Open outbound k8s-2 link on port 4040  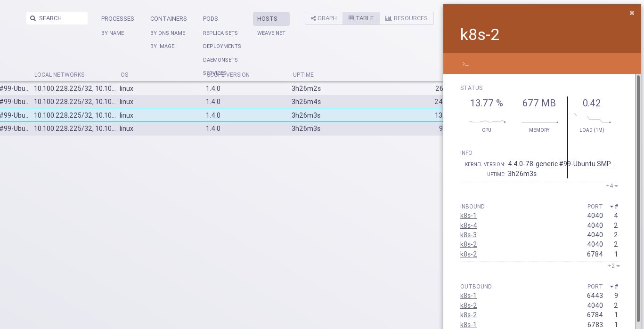(x=468, y=305)
